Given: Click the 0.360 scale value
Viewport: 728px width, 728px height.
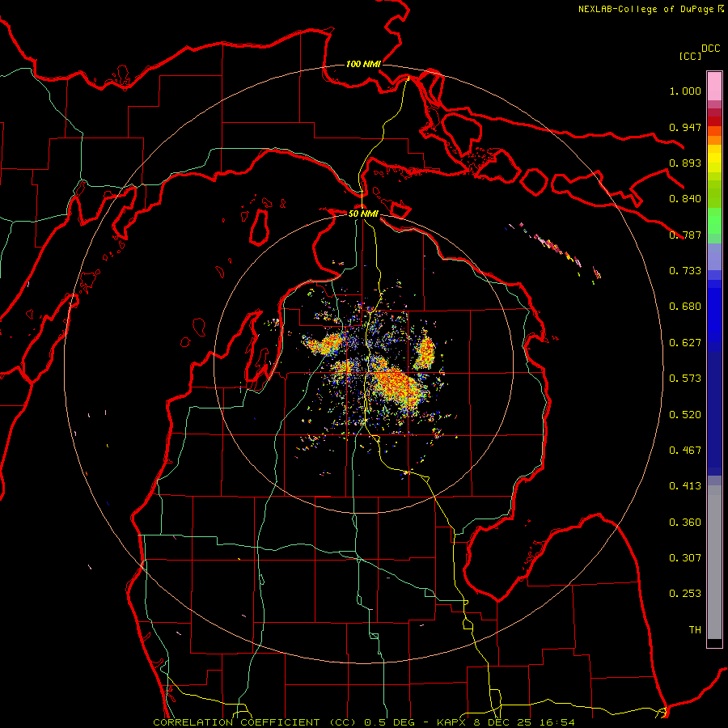Looking at the screenshot, I should click(x=685, y=523).
